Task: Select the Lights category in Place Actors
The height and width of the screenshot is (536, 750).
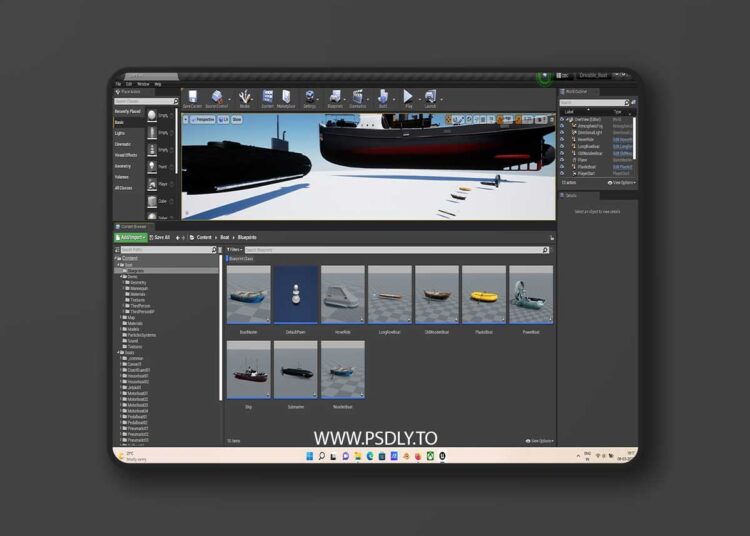Action: (120, 132)
